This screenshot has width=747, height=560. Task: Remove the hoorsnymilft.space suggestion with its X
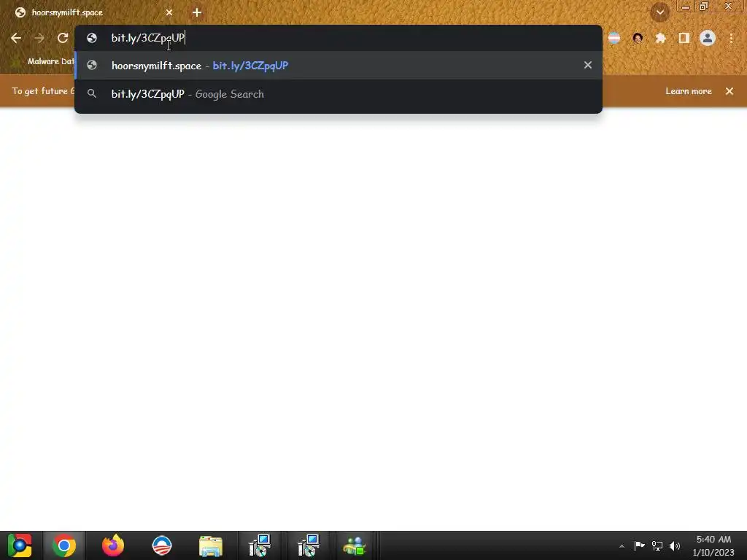pyautogui.click(x=588, y=65)
